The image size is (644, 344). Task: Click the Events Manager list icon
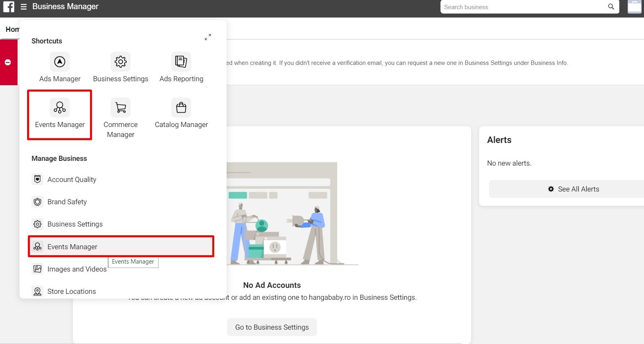pyautogui.click(x=37, y=246)
